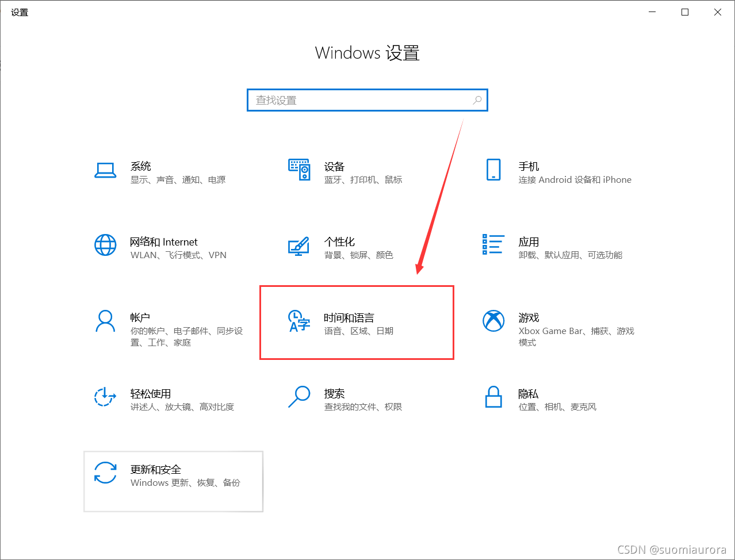The image size is (735, 560).
Task: Open the 手机 phone icon
Action: click(x=493, y=170)
